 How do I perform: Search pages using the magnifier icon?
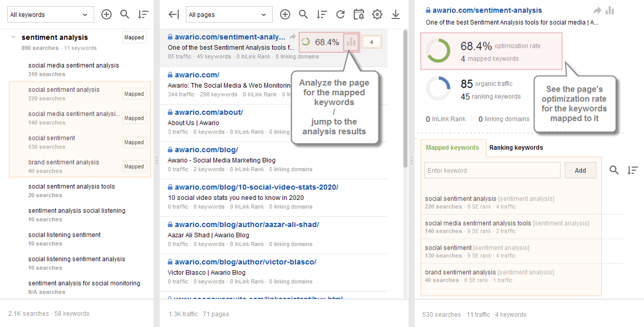tap(303, 14)
